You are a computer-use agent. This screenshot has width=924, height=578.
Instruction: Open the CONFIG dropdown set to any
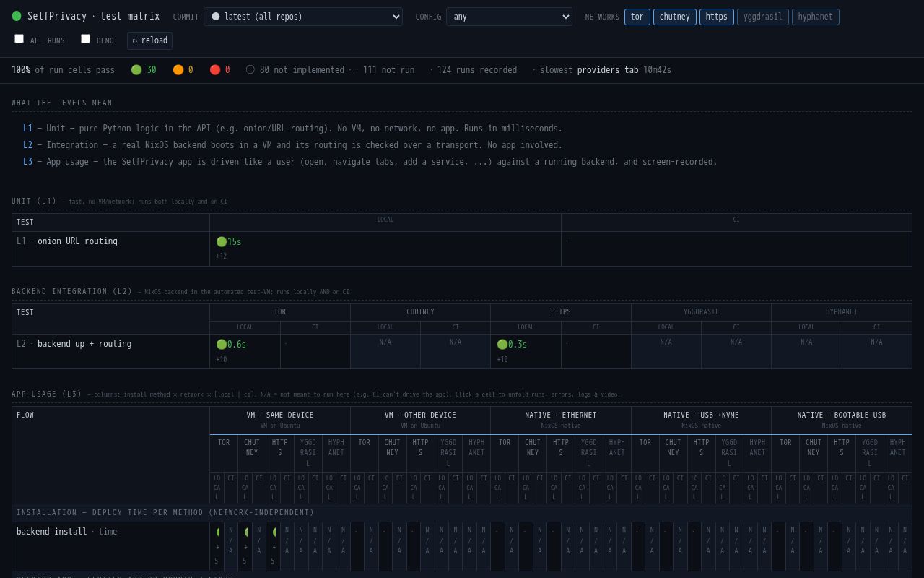pyautogui.click(x=509, y=17)
